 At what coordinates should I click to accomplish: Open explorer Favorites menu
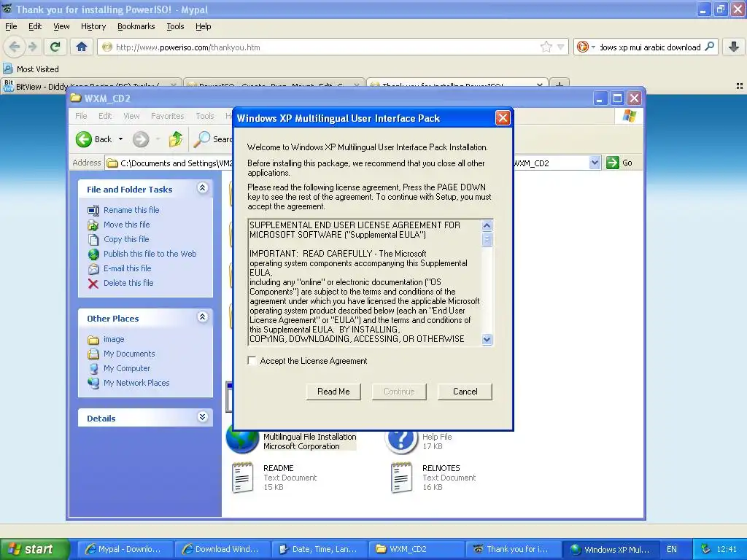coord(167,116)
